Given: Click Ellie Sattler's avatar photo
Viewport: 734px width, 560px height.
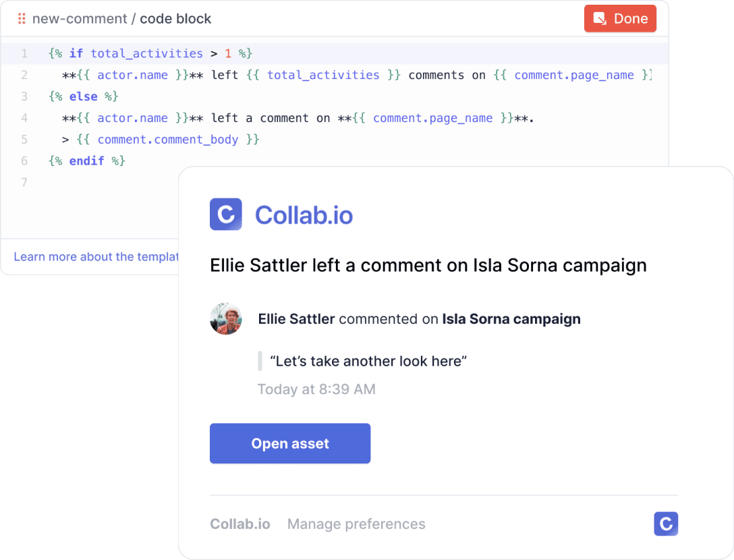Looking at the screenshot, I should 226,318.
